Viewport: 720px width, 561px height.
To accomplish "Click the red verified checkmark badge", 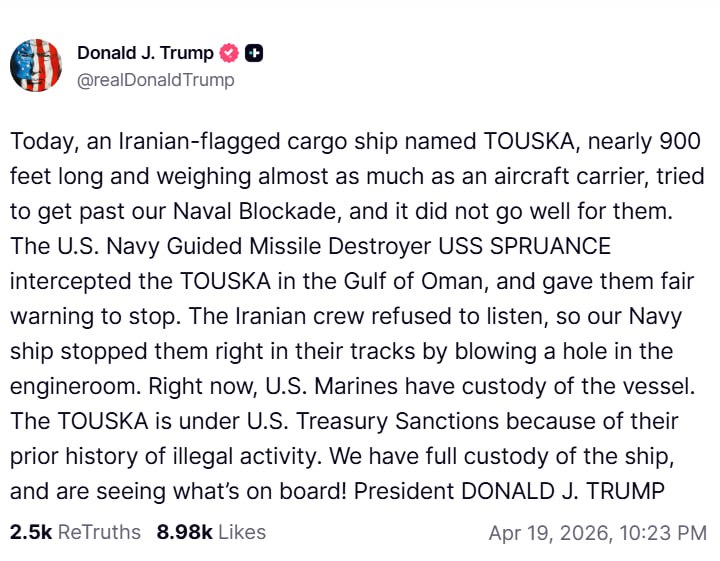I will [x=230, y=54].
